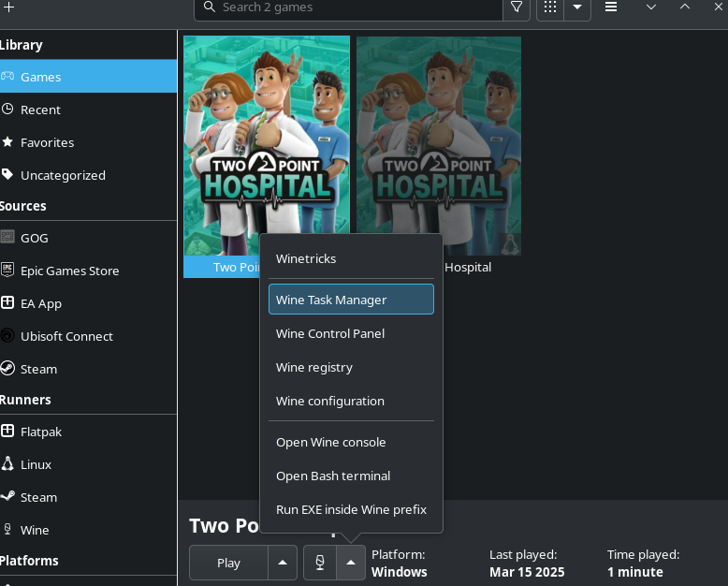Choose Run EXE inside Wine prefix
Image resolution: width=728 pixels, height=586 pixels.
coord(351,509)
